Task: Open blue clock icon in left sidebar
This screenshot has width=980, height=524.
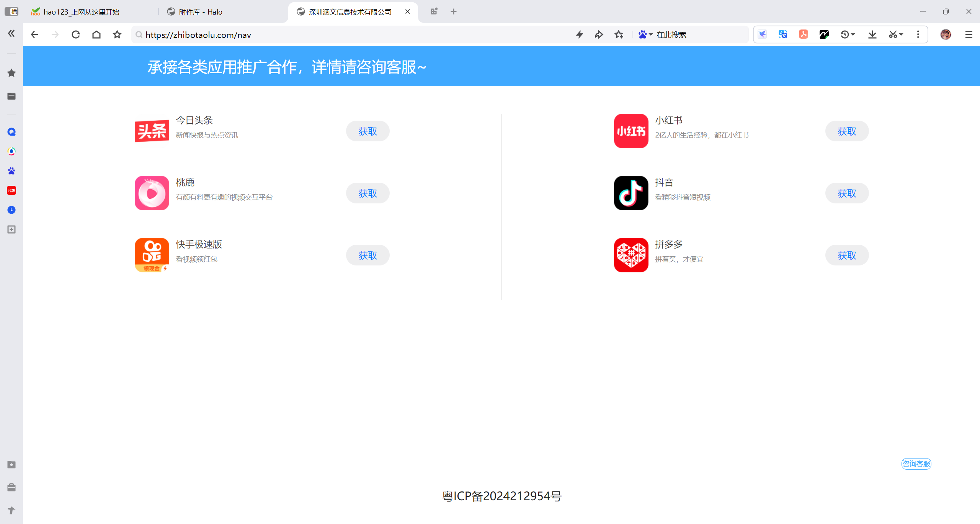Action: pyautogui.click(x=11, y=210)
